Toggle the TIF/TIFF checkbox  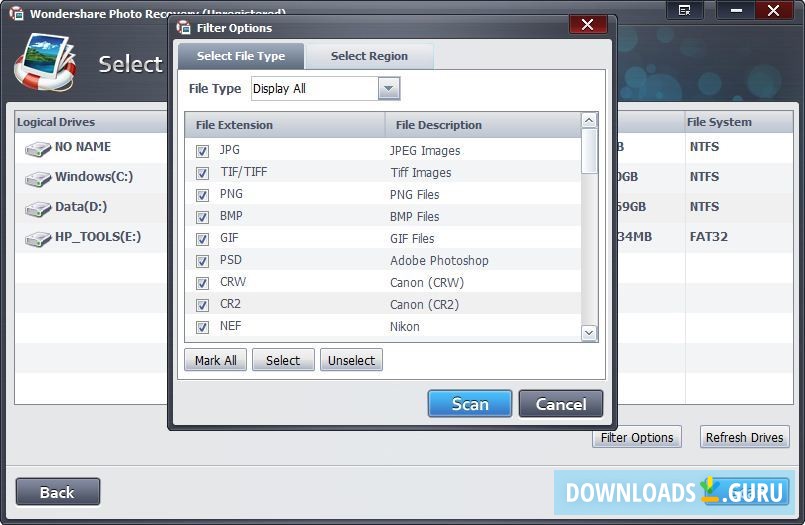pyautogui.click(x=202, y=173)
